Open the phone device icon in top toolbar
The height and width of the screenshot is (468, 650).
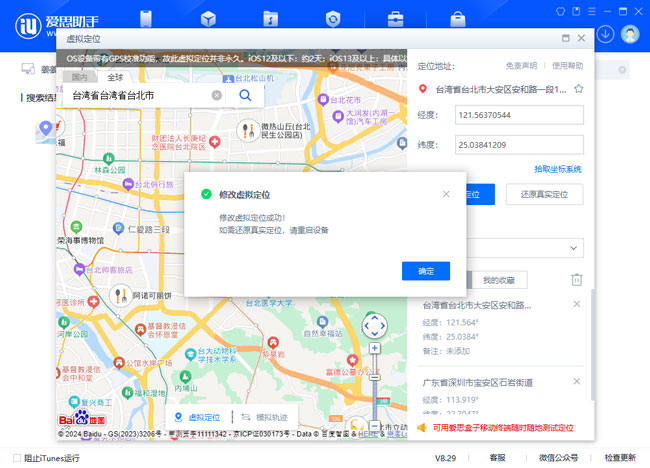pyautogui.click(x=146, y=19)
